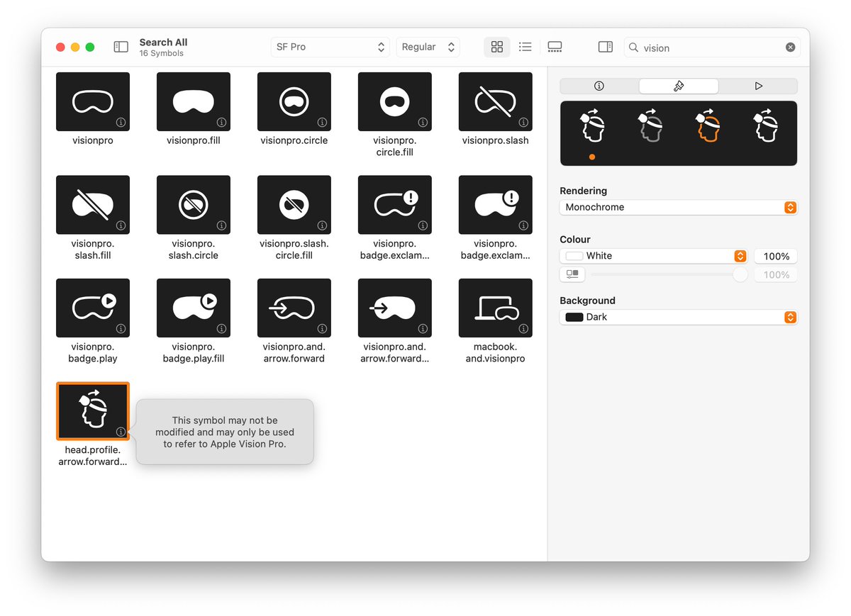Toggle the inspector panel

606,47
